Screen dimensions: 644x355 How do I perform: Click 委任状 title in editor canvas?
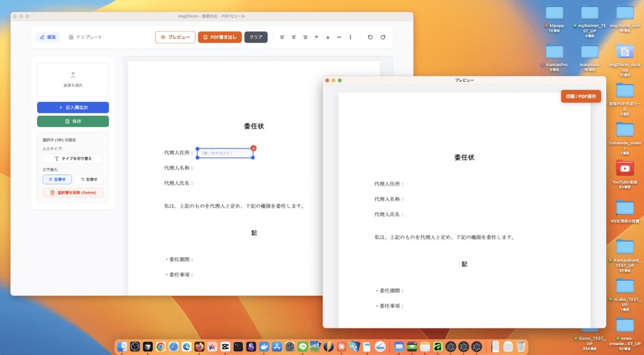point(254,126)
